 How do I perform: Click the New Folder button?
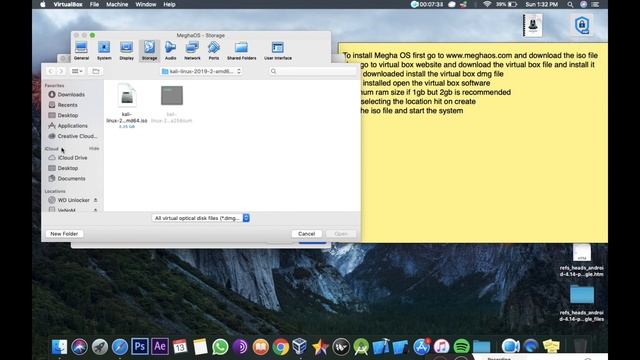pos(64,234)
